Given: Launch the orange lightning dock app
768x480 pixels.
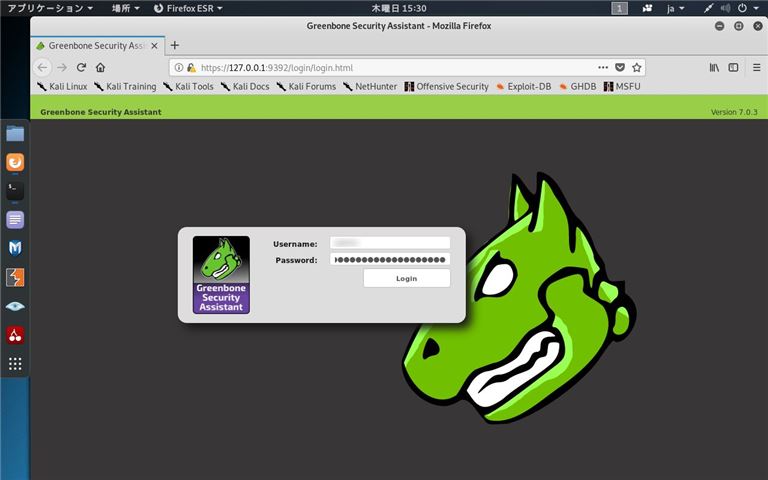Looking at the screenshot, I should [15, 277].
